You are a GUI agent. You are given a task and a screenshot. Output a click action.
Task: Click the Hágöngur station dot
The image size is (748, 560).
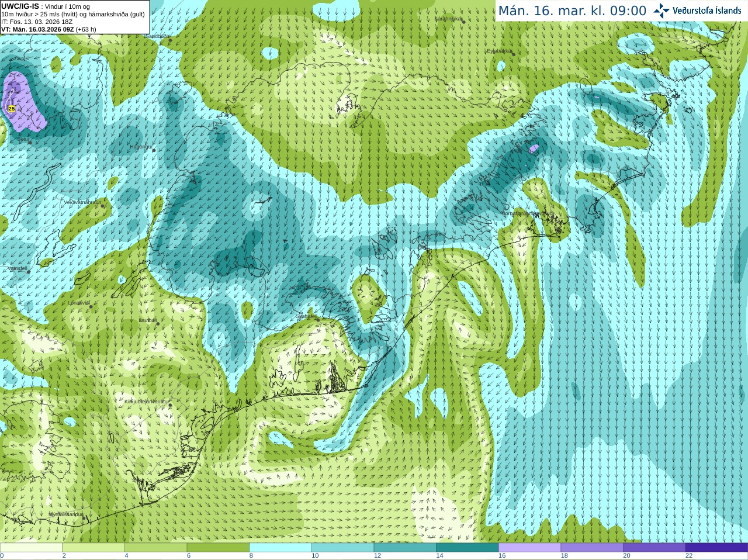point(154,150)
